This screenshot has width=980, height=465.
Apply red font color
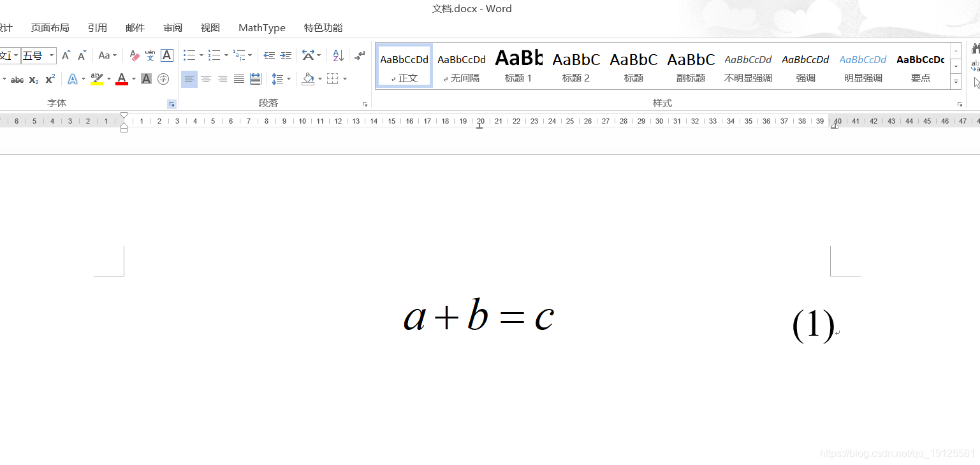point(122,79)
